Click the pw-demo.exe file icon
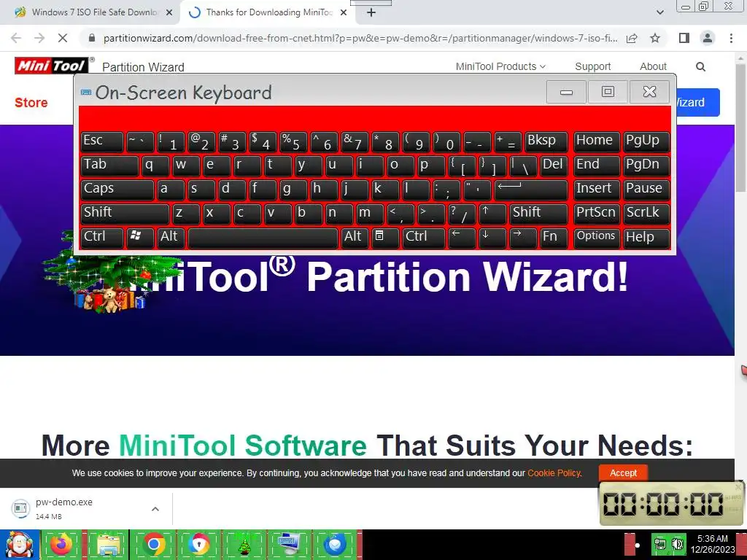747x560 pixels. (20, 508)
